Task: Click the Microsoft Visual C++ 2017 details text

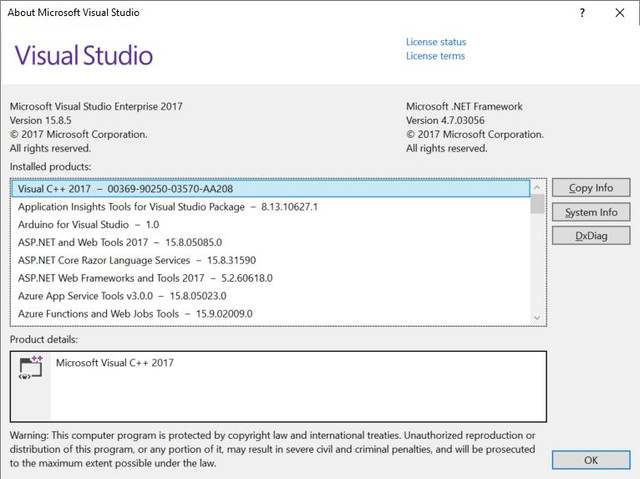Action: pos(115,363)
